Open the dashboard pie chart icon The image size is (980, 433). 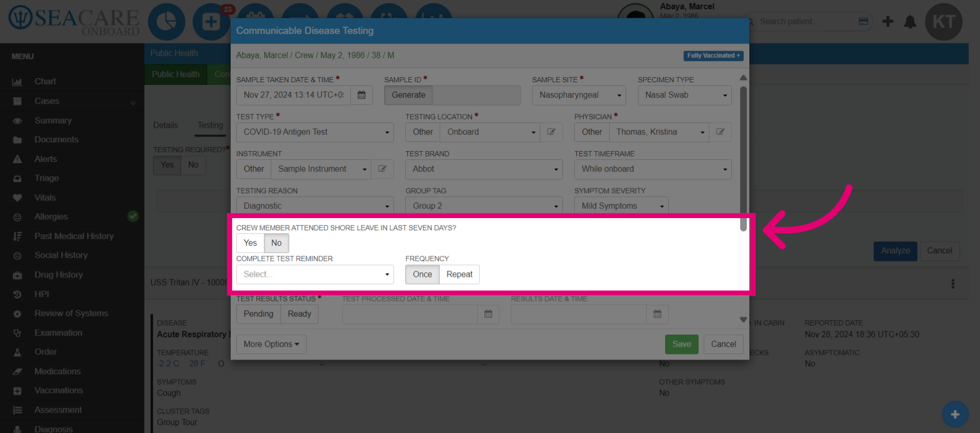[x=166, y=22]
